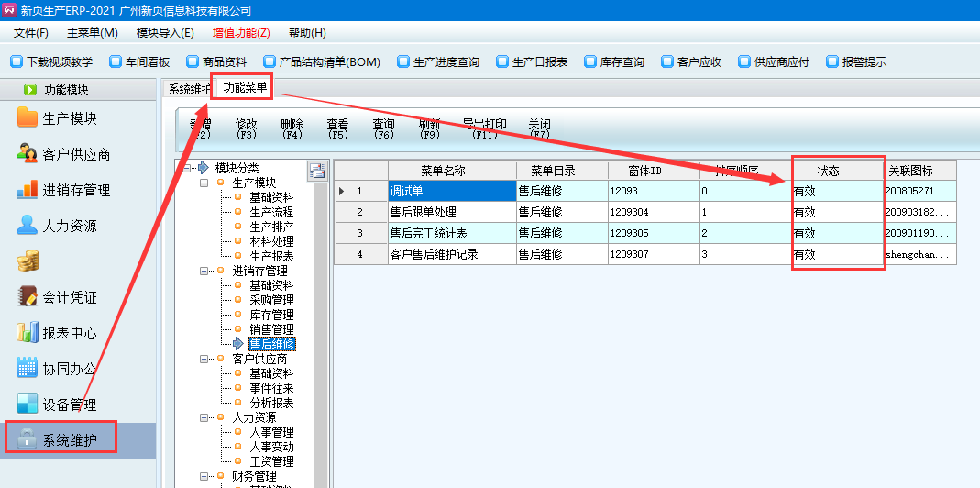Collapse the 客户供应商 tree node
The image size is (980, 488).
pos(205,359)
